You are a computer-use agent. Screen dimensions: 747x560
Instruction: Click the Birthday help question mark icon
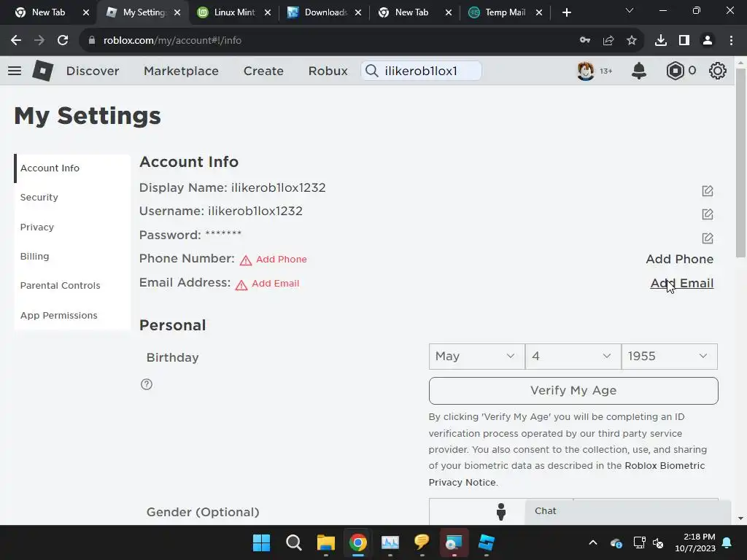click(x=147, y=384)
